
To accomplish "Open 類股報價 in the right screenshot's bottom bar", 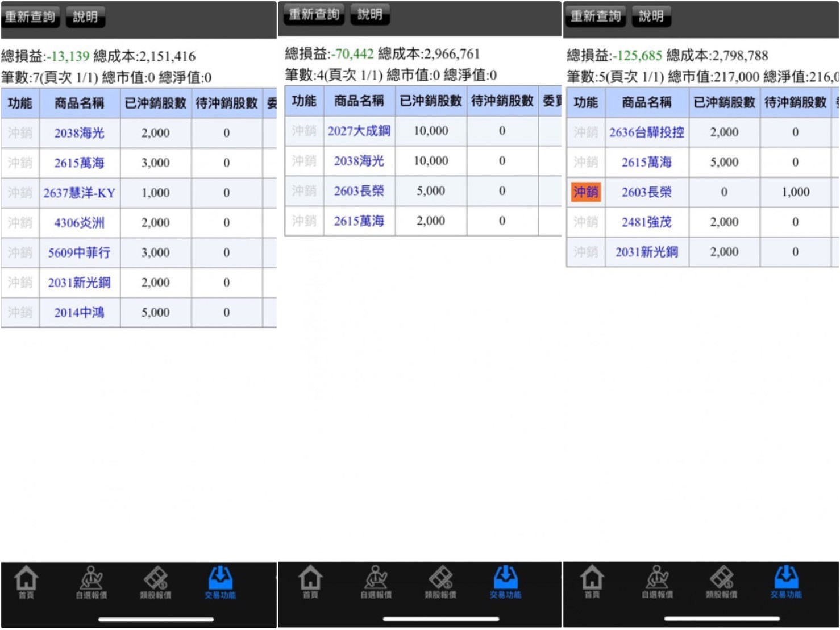I will 721,581.
